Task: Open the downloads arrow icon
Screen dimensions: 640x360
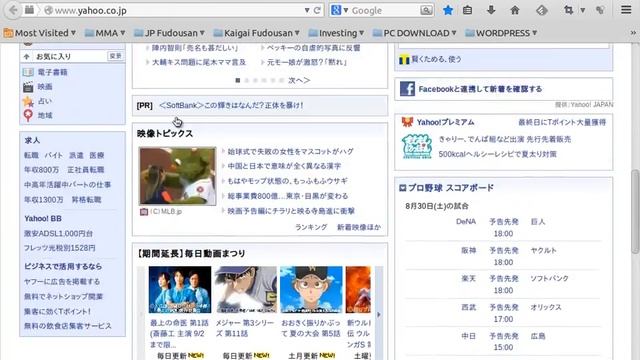Action: 491,10
